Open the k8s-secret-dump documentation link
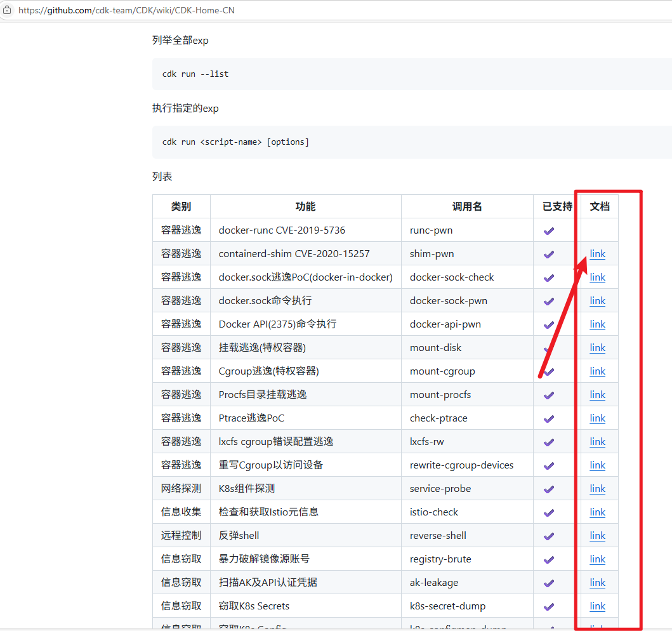 (x=597, y=606)
